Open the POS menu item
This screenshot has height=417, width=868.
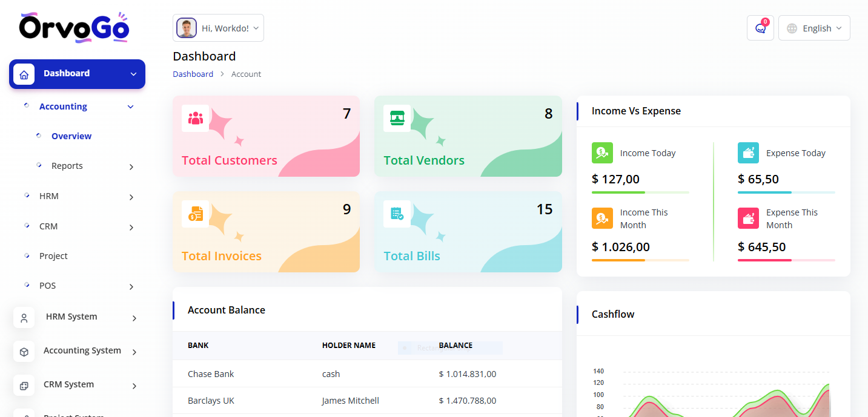47,285
